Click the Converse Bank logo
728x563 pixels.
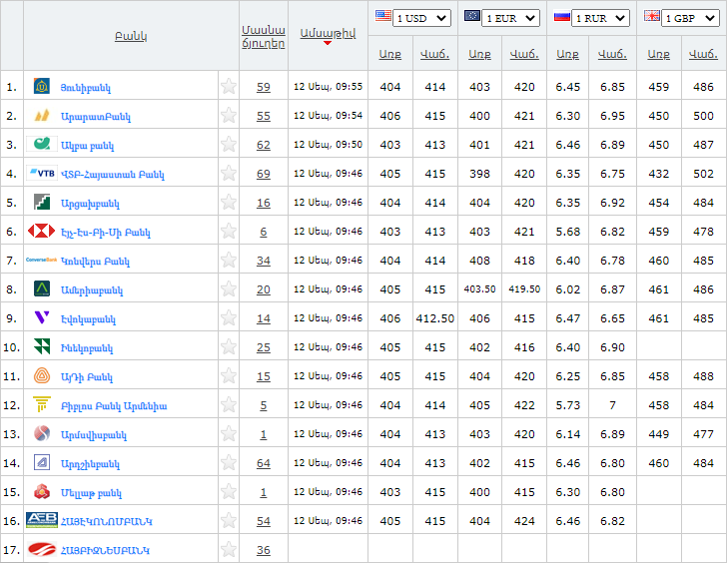pos(42,261)
